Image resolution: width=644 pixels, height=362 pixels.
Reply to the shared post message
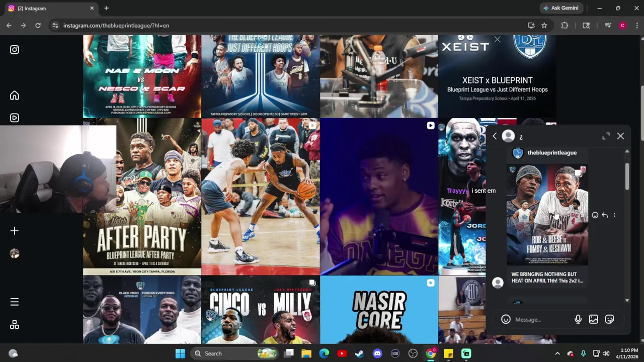click(605, 215)
